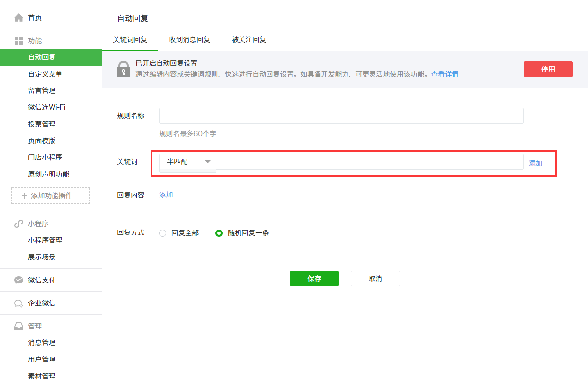Screen dimensions: 588x386
Task: Click the 取消 button
Action: point(375,279)
